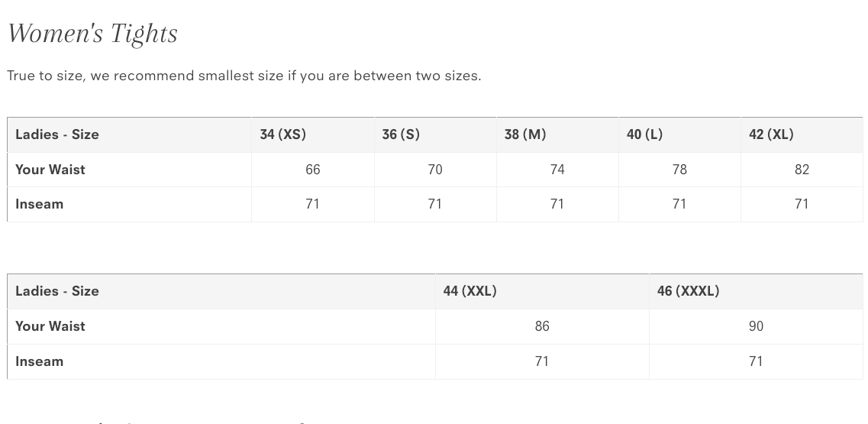The width and height of the screenshot is (868, 424).
Task: Click the 40 (L) size header
Action: (644, 134)
